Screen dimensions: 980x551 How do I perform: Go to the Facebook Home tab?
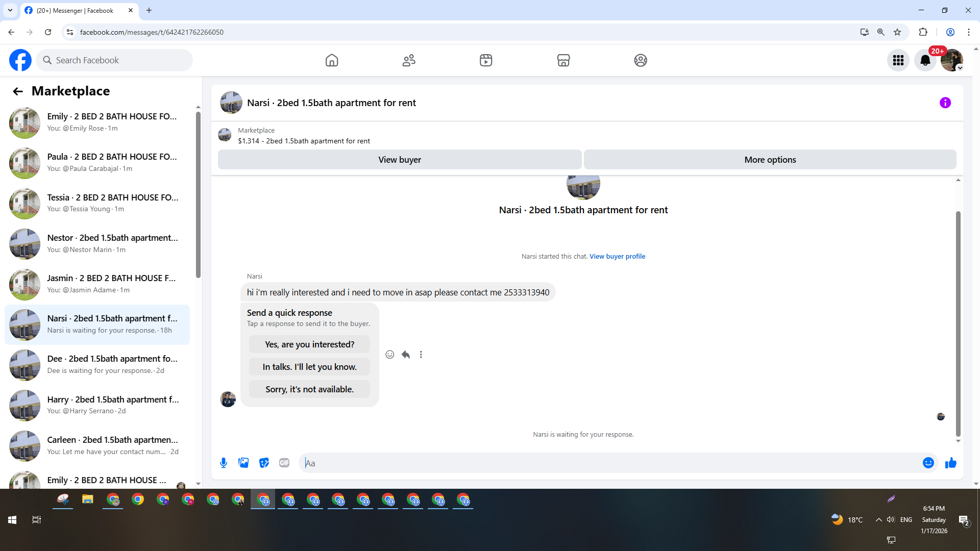[332, 60]
